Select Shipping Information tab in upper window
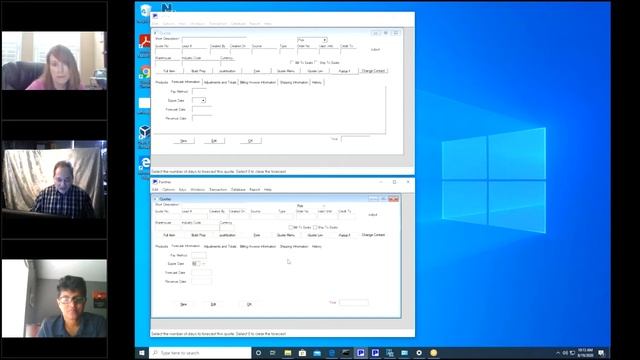The width and height of the screenshot is (640, 360). pos(294,82)
